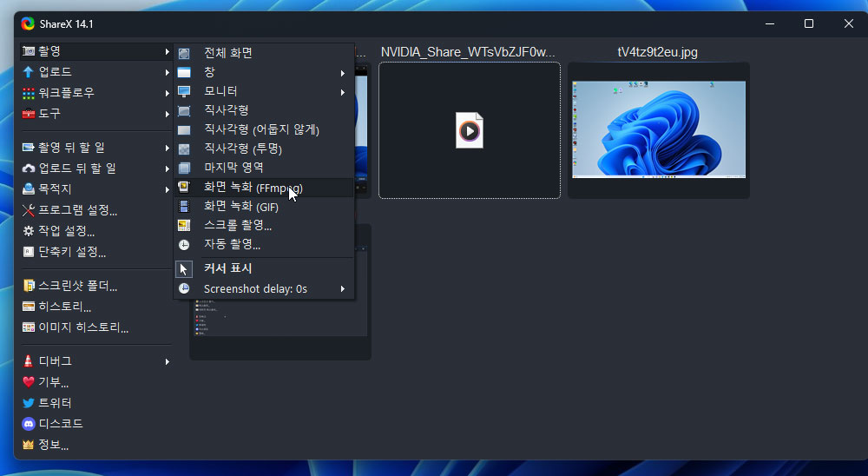Maximize the ShareX window
Viewport: 868px width, 476px height.
coord(809,23)
